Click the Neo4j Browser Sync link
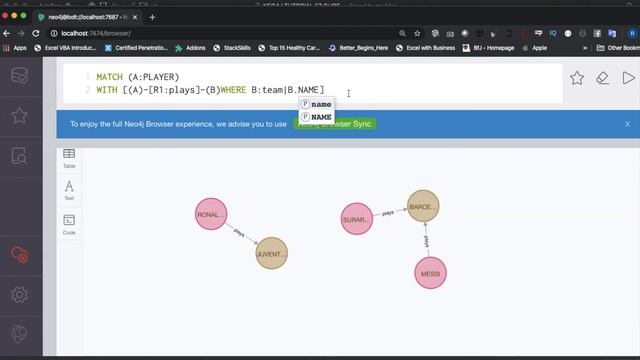Viewport: 640px width, 360px height. [x=335, y=124]
